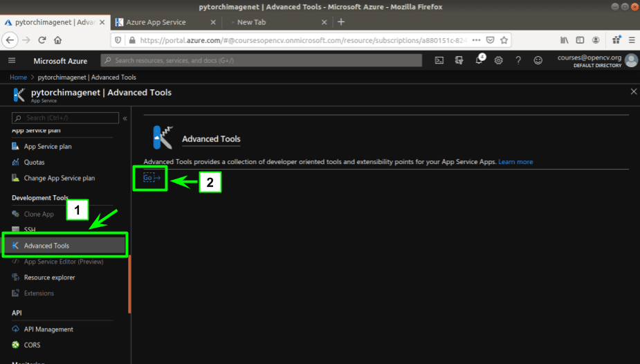Click the Firefox forward arrow

tap(26, 40)
